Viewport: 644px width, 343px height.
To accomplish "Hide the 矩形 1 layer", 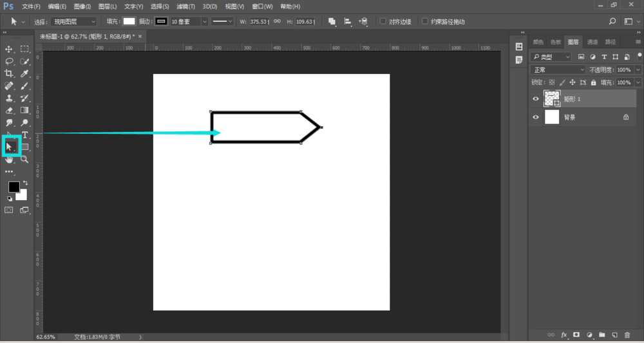I will (x=535, y=98).
